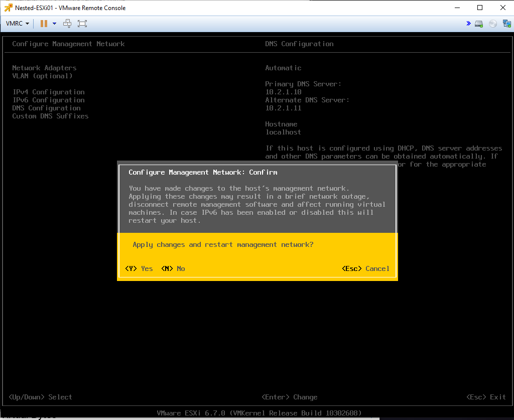Viewport: 514px width, 420px height.
Task: Click the Esc Exit hint
Action: [x=486, y=397]
